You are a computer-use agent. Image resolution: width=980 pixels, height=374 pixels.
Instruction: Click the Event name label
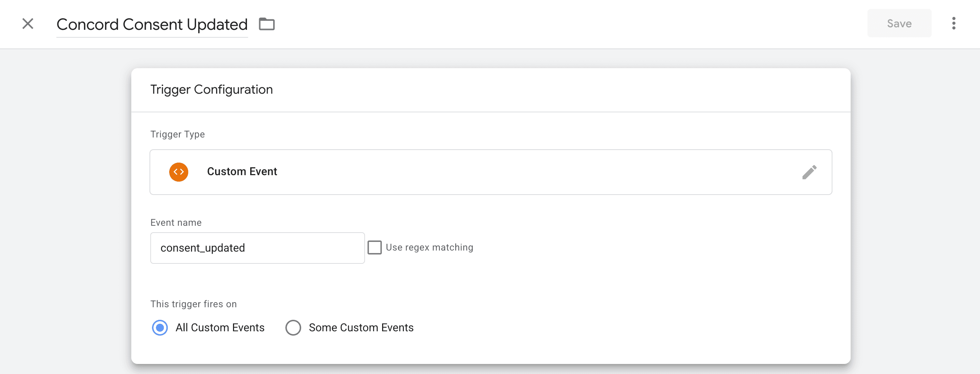coord(176,223)
